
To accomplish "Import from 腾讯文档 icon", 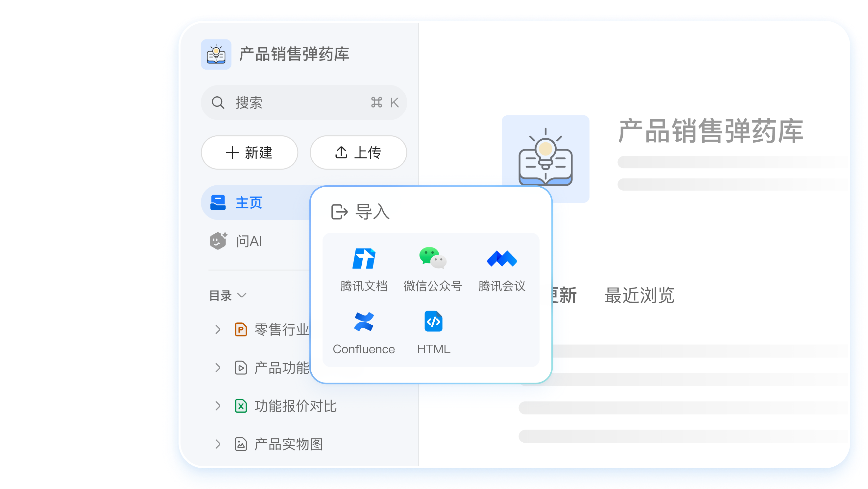I will point(364,259).
